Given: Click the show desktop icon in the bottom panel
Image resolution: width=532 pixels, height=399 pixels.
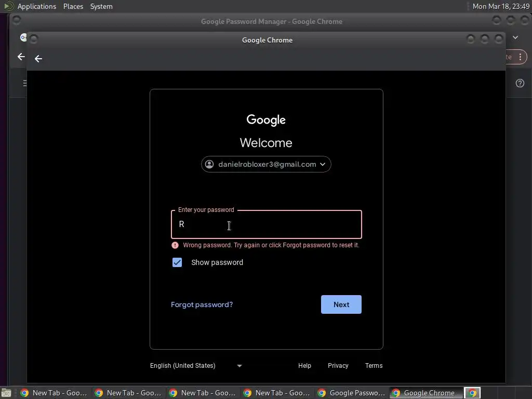Looking at the screenshot, I should click(6, 393).
